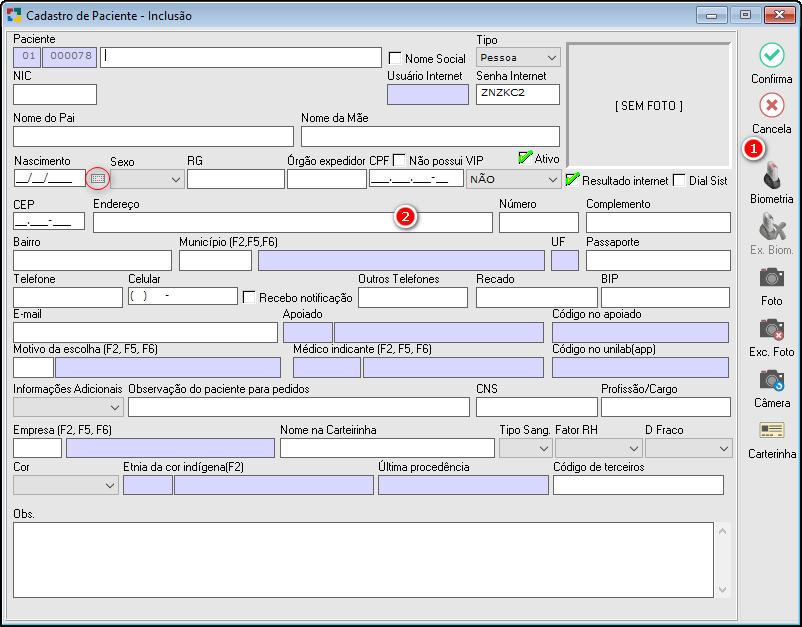Focus the Nome do Pai field

[x=153, y=137]
